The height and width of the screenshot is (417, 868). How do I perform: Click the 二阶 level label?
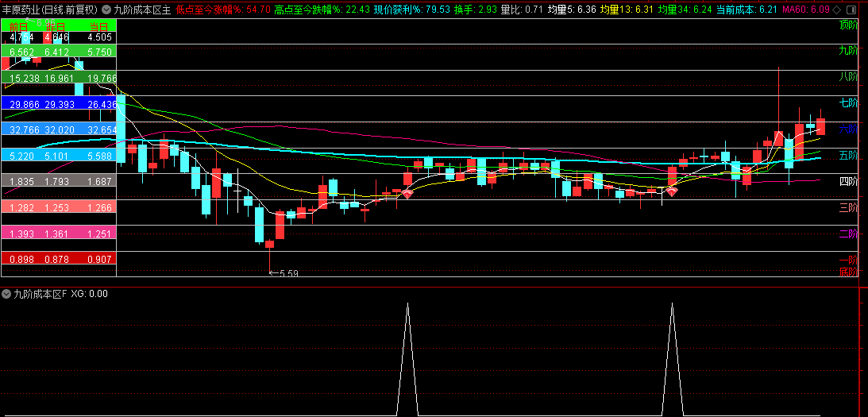(x=848, y=234)
